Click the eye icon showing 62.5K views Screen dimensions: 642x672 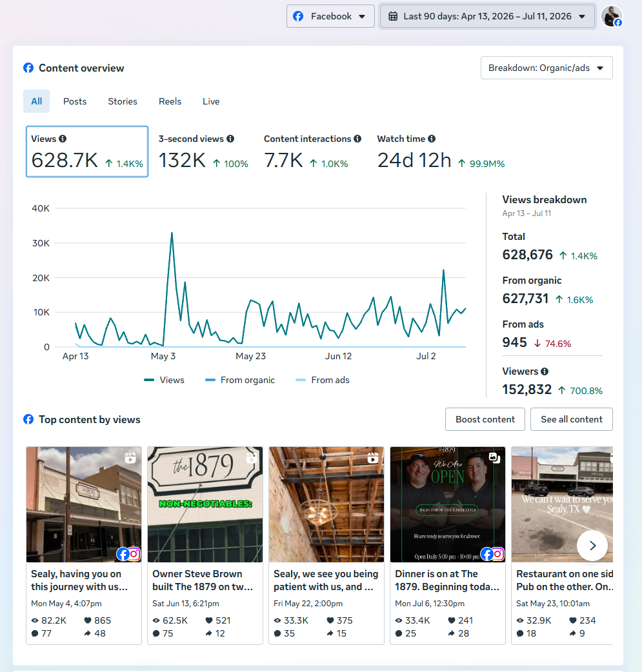pos(156,620)
